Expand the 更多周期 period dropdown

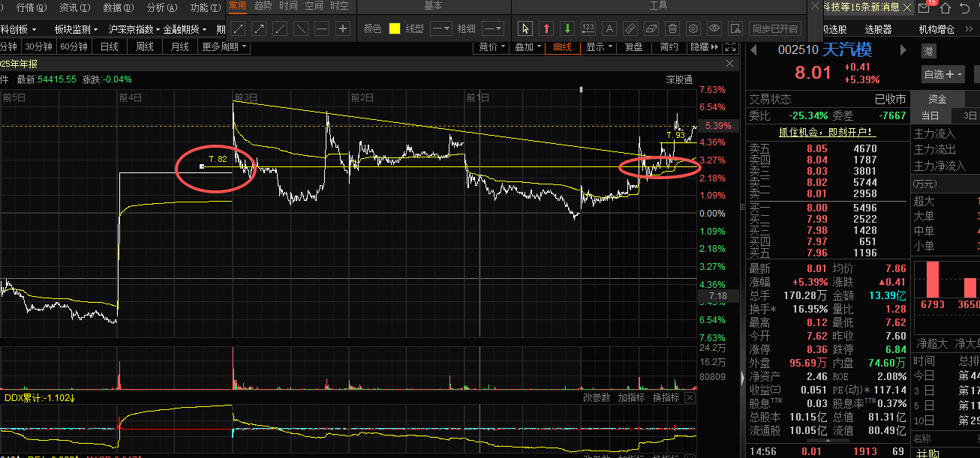pyautogui.click(x=224, y=46)
